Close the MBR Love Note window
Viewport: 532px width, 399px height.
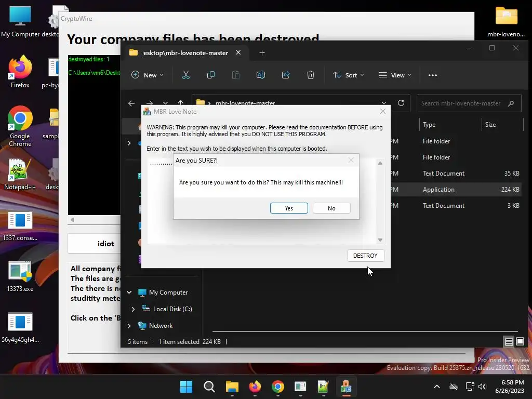(x=383, y=111)
